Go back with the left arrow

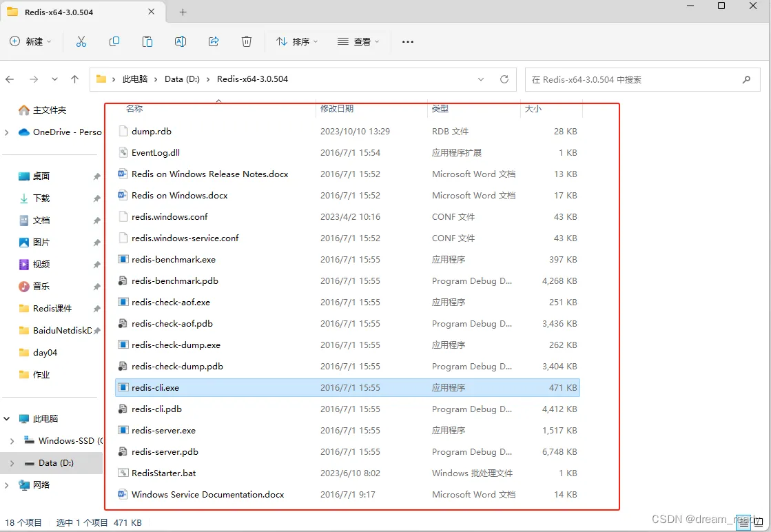click(10, 79)
